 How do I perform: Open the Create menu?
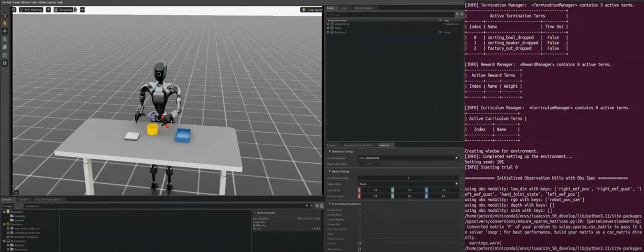pos(16,3)
